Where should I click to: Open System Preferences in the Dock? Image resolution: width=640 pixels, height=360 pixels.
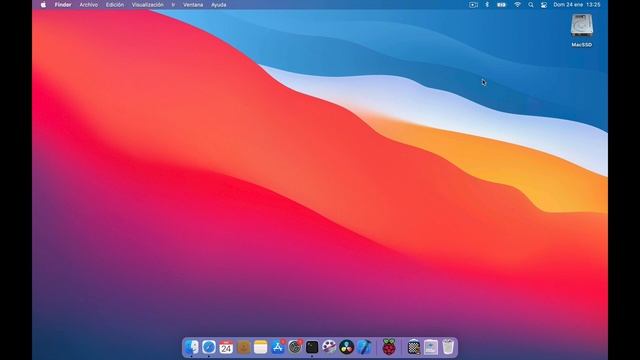pos(295,347)
